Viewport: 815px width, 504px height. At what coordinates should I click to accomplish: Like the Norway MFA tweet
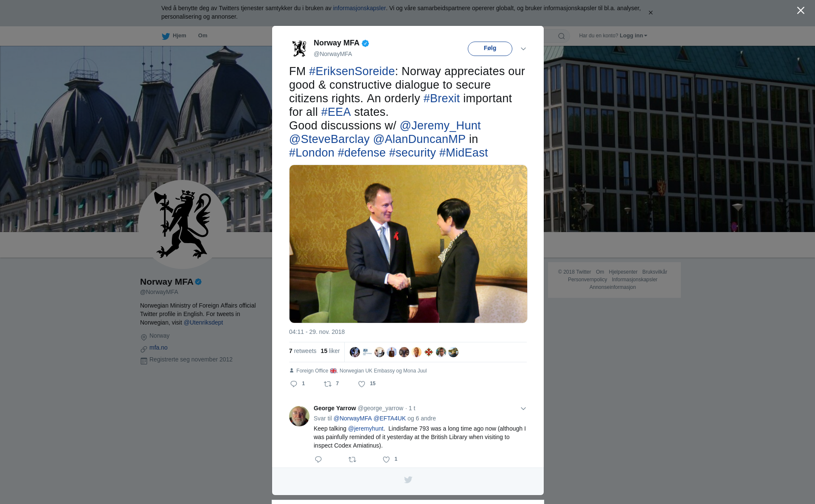pyautogui.click(x=362, y=384)
